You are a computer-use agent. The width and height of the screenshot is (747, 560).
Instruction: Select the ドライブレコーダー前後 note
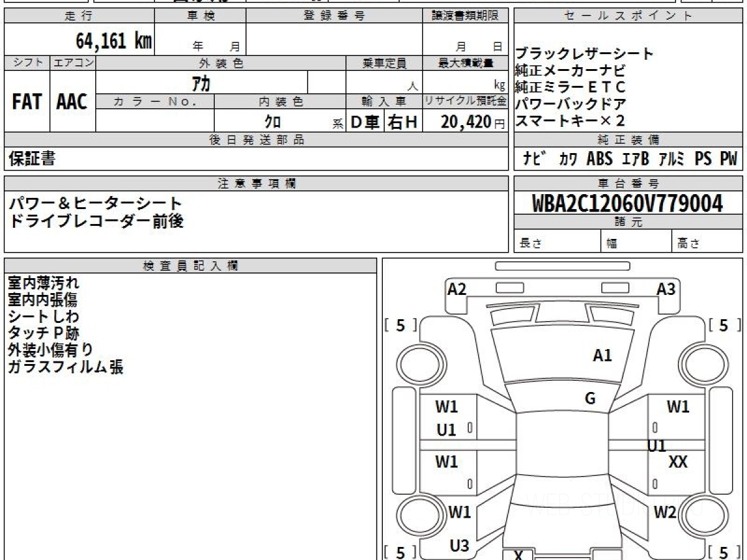(96, 221)
